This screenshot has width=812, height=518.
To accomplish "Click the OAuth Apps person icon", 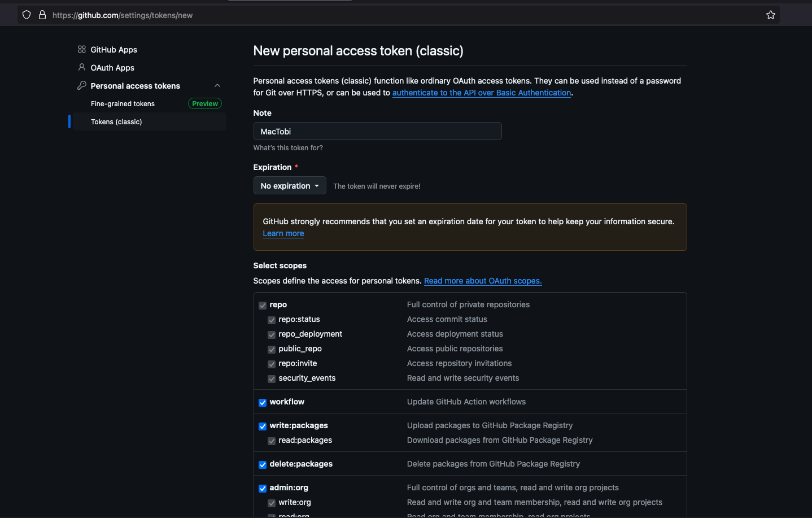I will point(82,67).
